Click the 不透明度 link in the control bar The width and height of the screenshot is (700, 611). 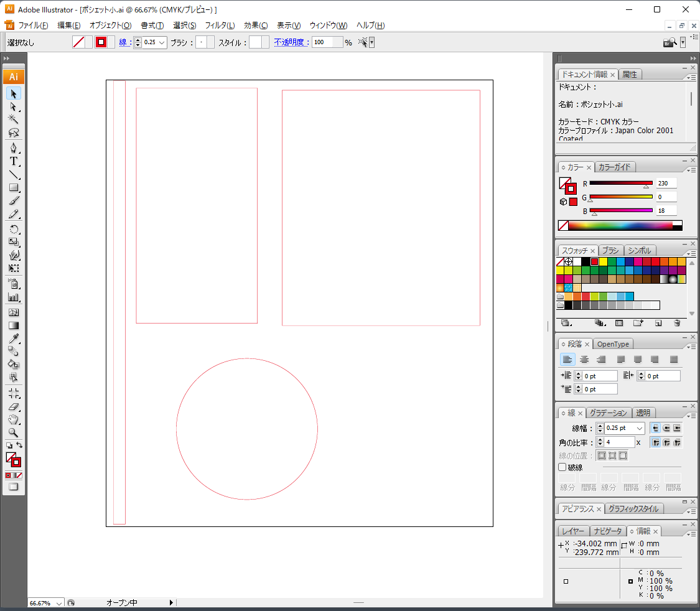[291, 42]
